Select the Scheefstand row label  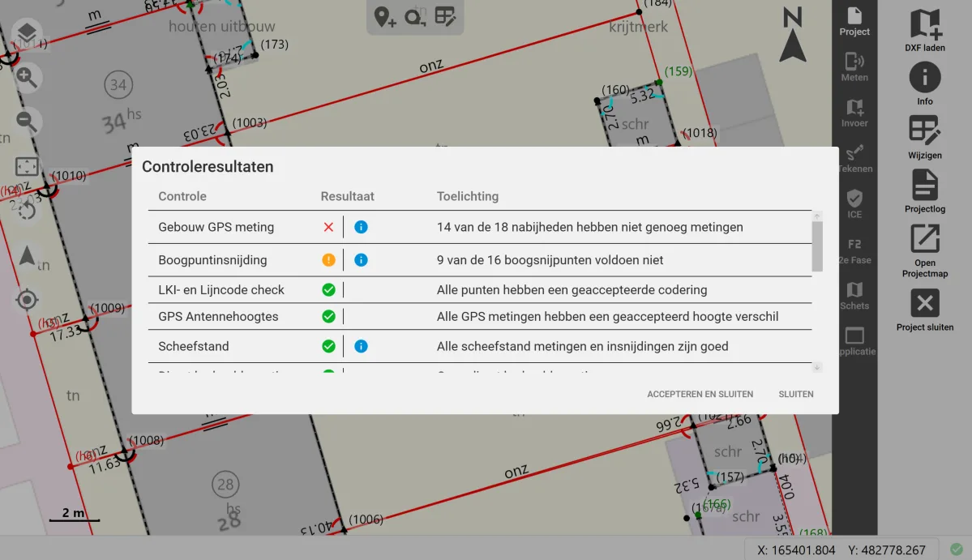coord(194,346)
